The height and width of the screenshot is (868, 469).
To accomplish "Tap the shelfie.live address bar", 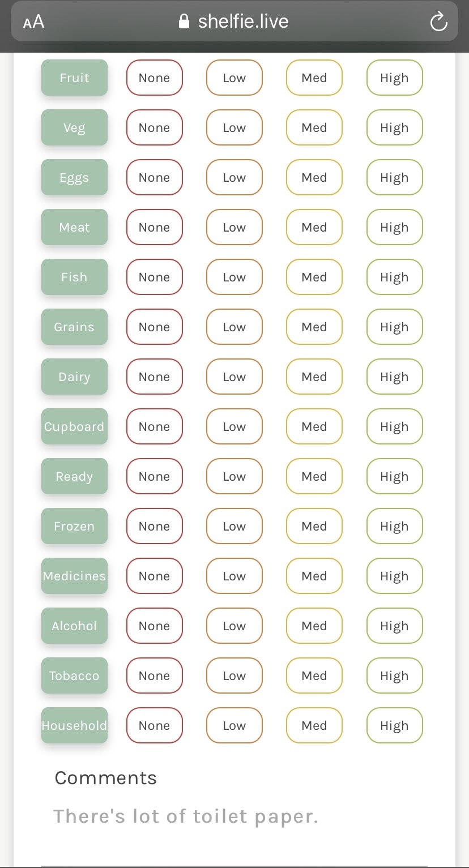I will coord(234,22).
